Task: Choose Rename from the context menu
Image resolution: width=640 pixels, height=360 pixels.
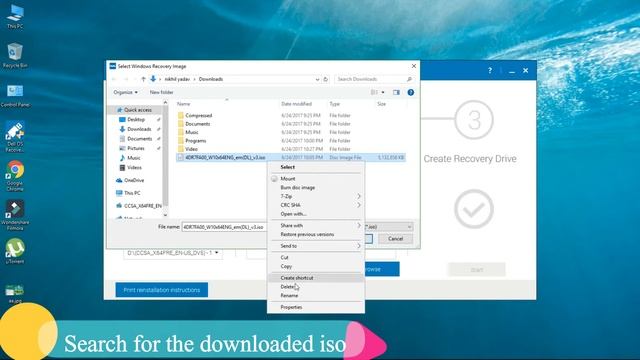Action: (x=316, y=296)
